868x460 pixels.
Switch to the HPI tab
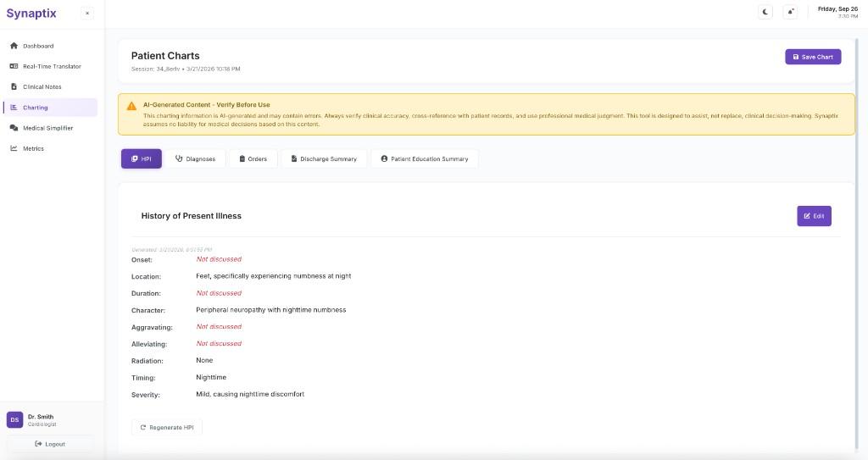141,158
